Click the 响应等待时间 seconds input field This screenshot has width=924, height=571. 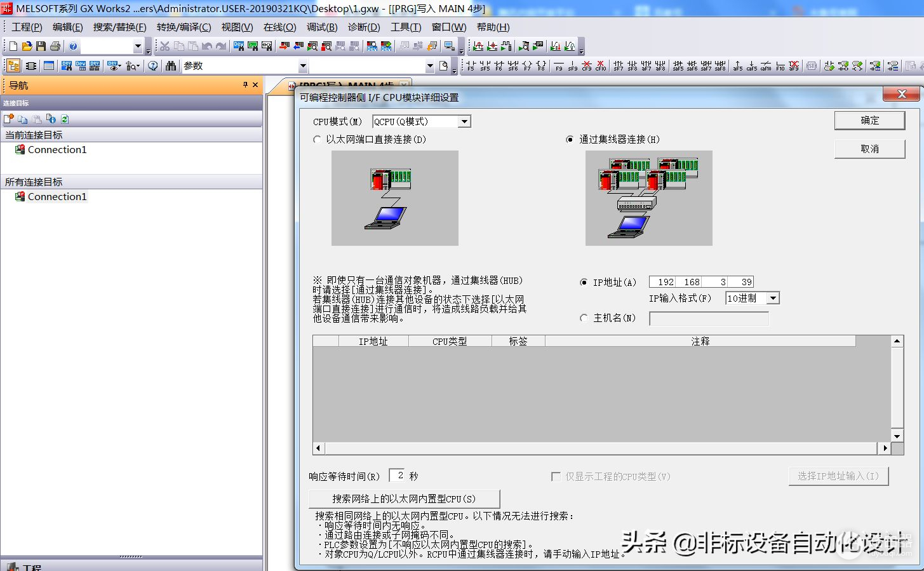pyautogui.click(x=397, y=476)
